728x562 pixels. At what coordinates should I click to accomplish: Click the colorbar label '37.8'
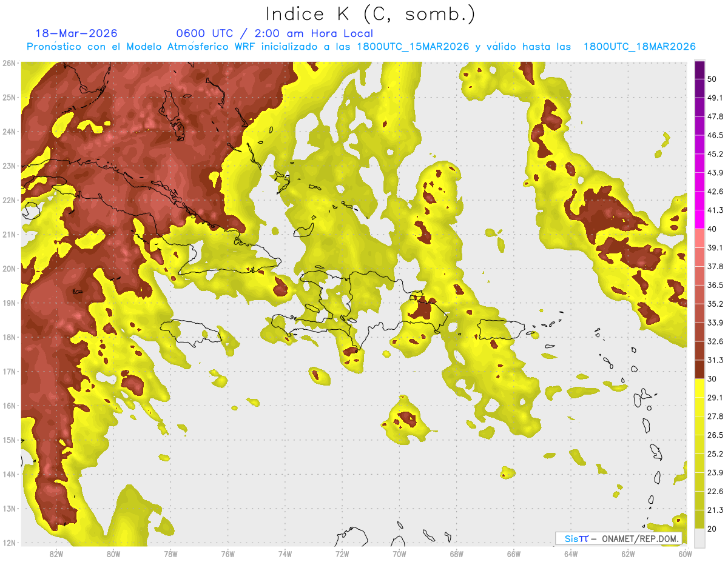point(715,266)
